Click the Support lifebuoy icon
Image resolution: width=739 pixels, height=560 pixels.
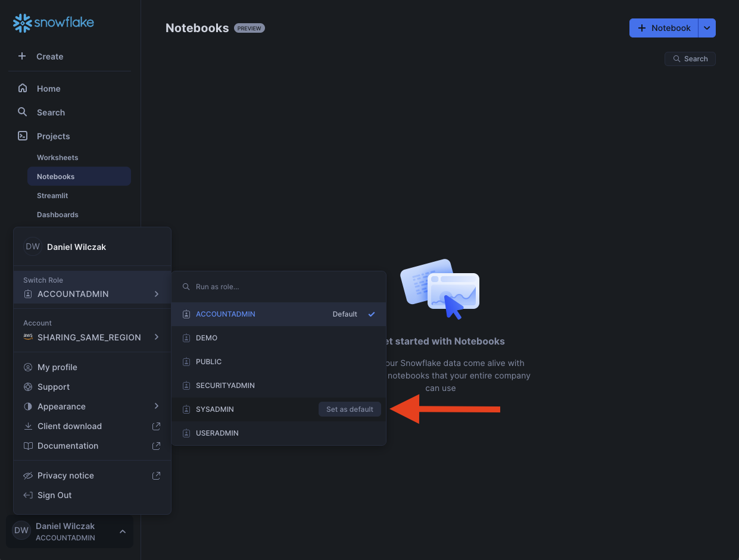pyautogui.click(x=27, y=387)
